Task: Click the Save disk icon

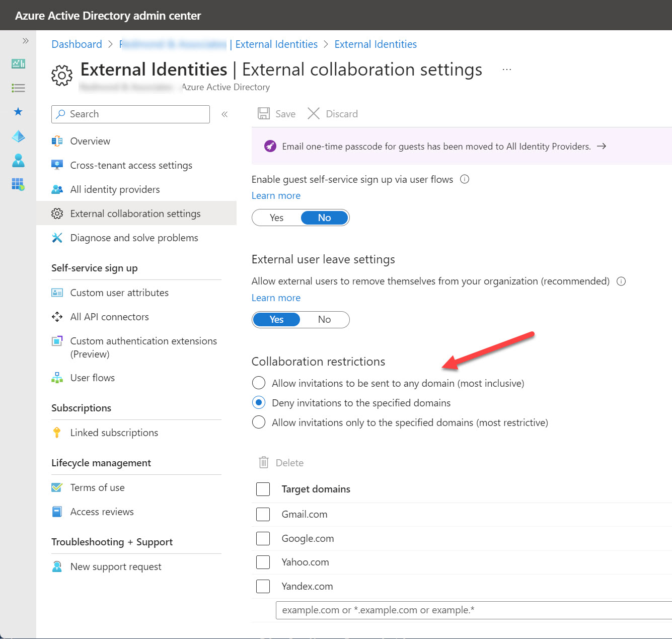Action: coord(264,113)
